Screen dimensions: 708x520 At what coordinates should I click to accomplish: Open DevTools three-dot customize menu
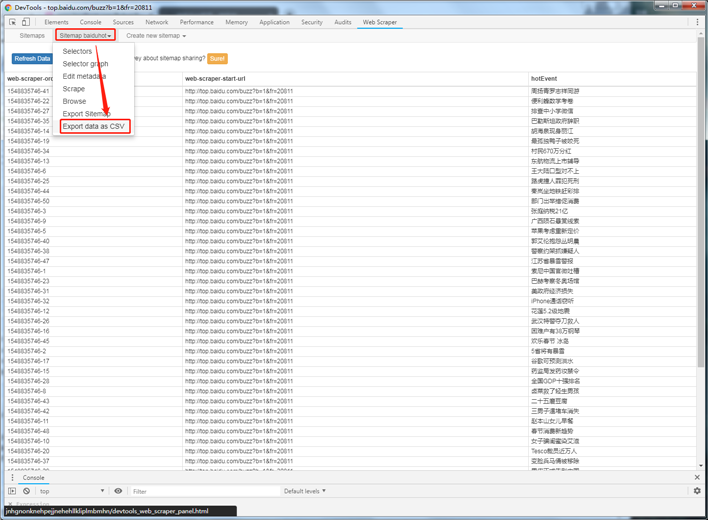tap(697, 22)
